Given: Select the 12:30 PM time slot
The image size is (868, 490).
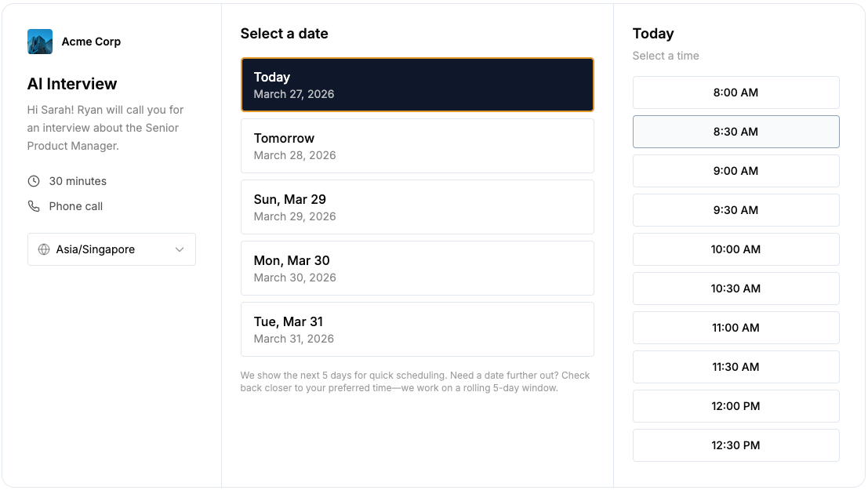Looking at the screenshot, I should click(x=735, y=445).
